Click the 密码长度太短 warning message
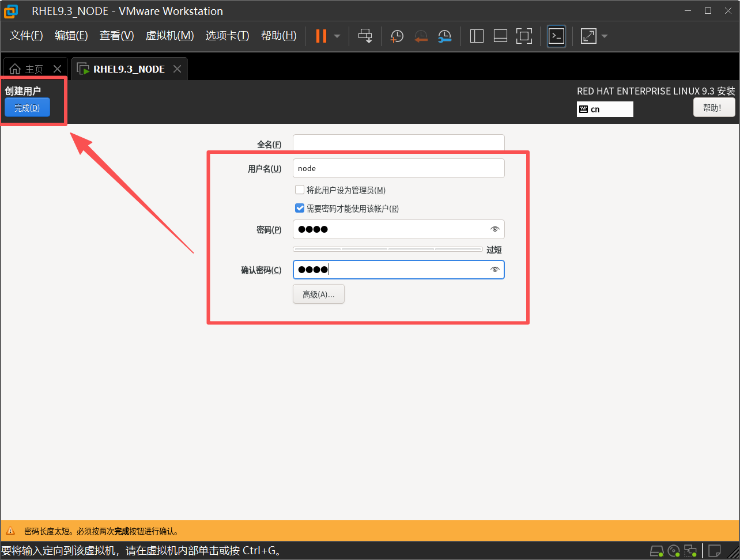 (x=101, y=531)
